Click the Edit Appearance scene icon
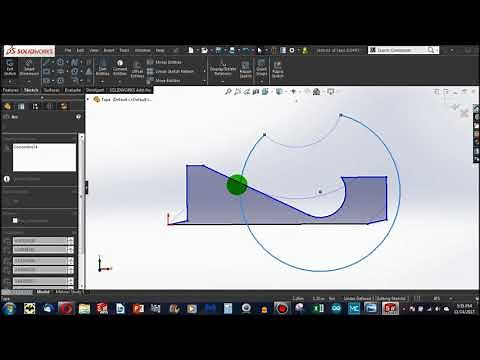 pyautogui.click(x=316, y=92)
